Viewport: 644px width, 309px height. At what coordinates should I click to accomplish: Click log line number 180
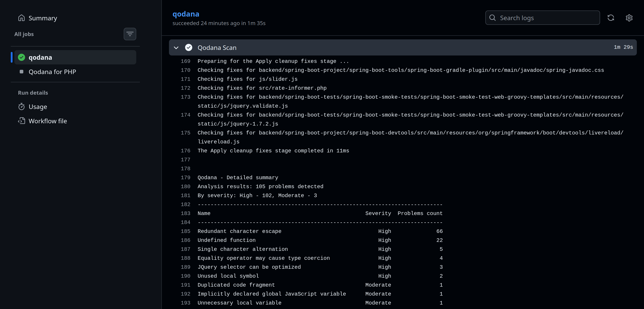click(x=185, y=186)
